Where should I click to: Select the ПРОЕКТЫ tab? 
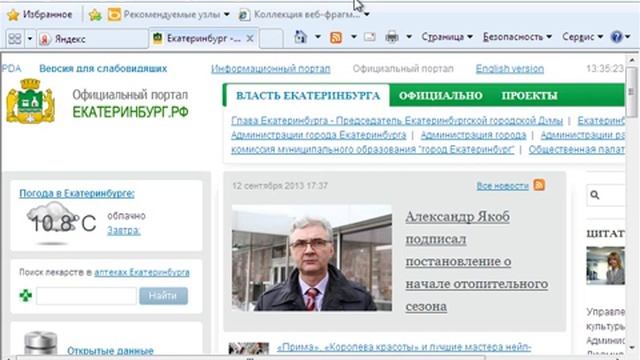point(529,96)
